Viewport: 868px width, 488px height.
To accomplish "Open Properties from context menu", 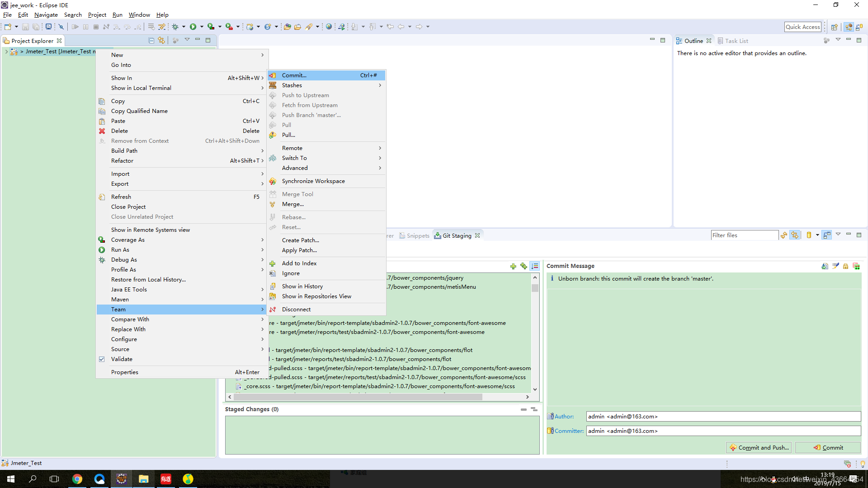I will [181, 372].
